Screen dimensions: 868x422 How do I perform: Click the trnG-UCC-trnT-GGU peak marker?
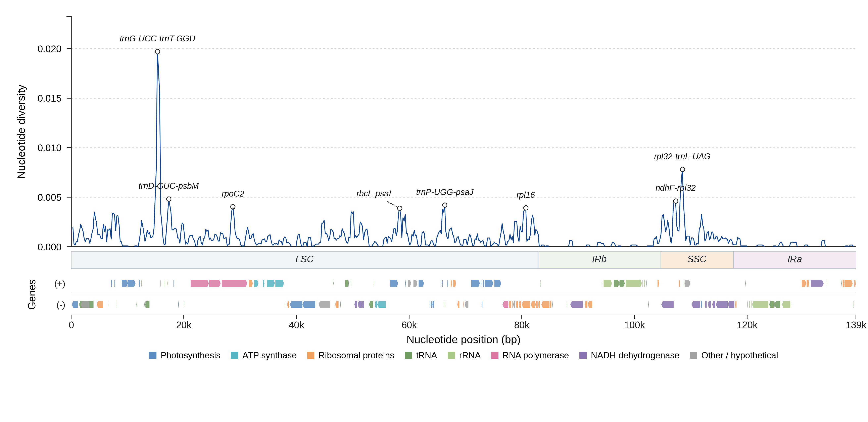(157, 52)
